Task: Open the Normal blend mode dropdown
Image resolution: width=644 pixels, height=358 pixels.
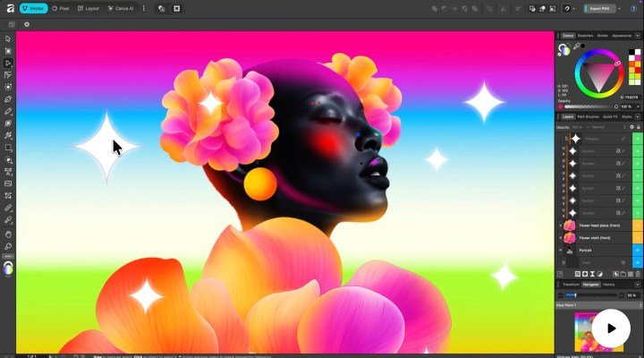Action: (x=606, y=127)
